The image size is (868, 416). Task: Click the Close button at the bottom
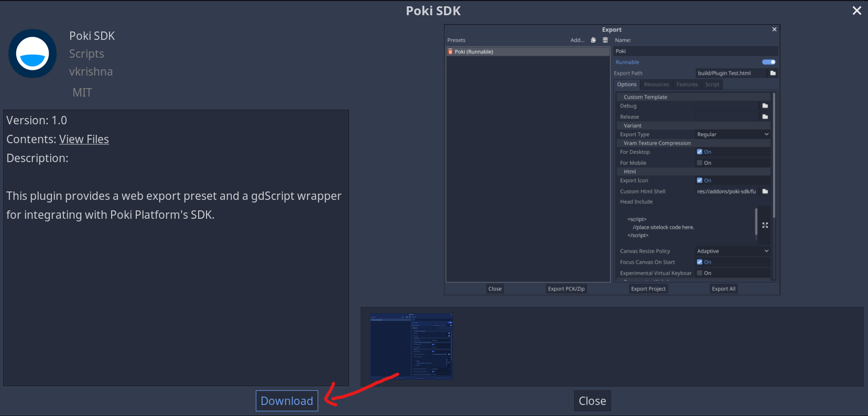coord(592,401)
